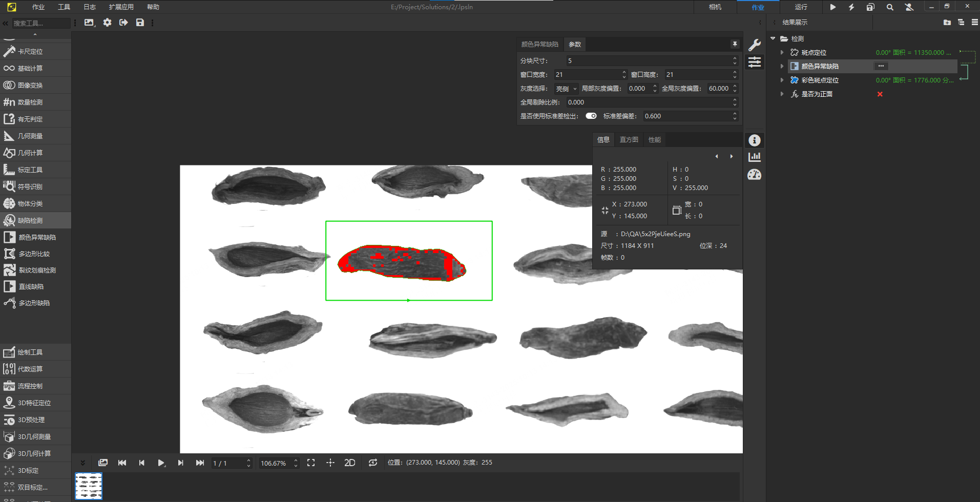Expand the 斑点定位 tree node

(782, 52)
